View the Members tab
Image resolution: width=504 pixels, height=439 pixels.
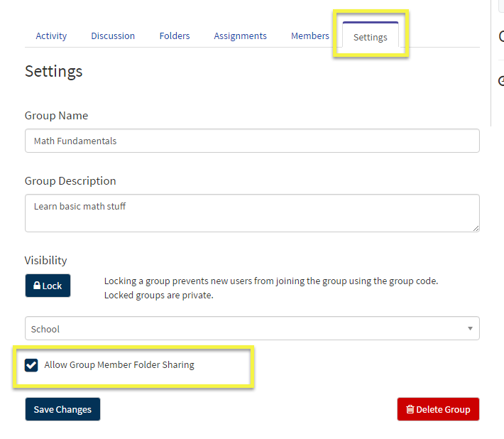310,36
